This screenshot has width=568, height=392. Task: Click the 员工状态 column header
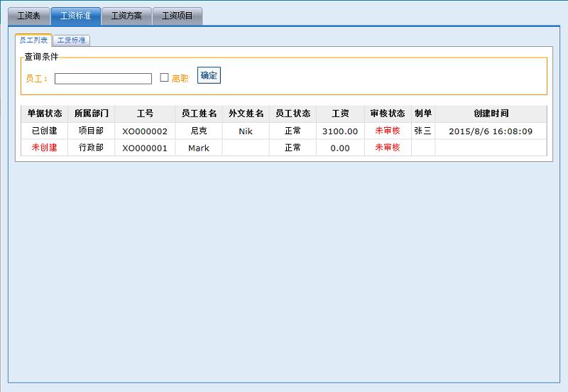pyautogui.click(x=293, y=114)
